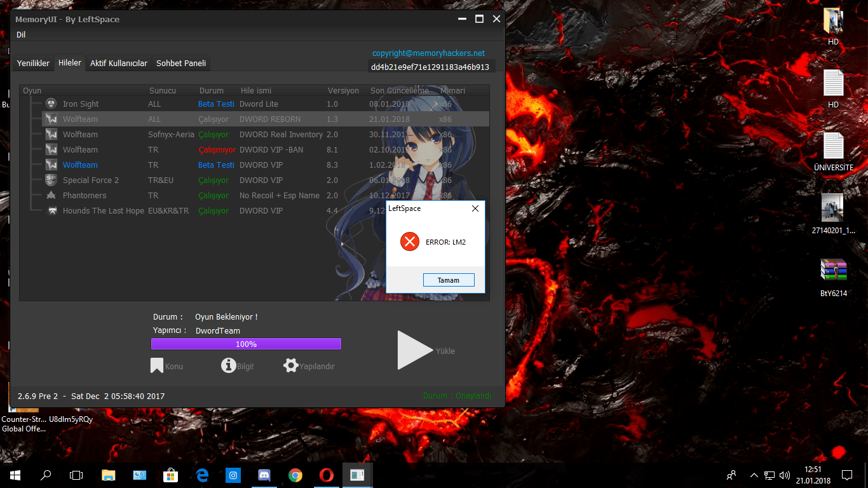Show hidden tray icons chevron
The width and height of the screenshot is (868, 488).
coord(754,475)
